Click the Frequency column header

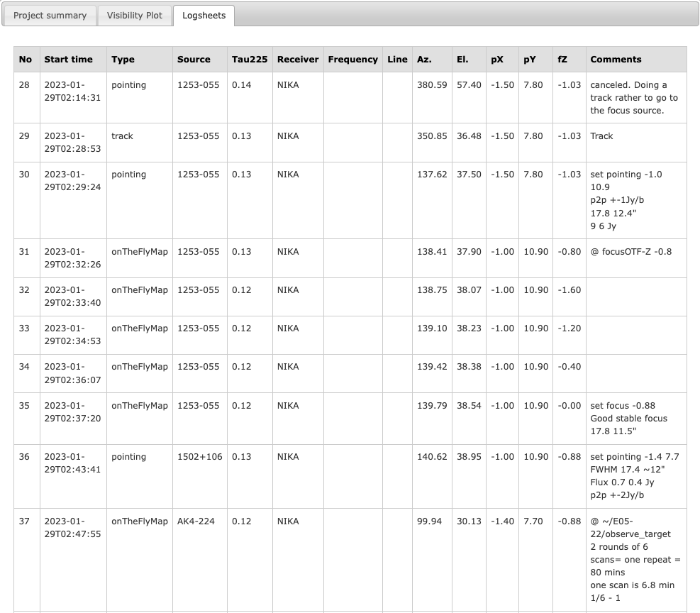[x=352, y=60]
